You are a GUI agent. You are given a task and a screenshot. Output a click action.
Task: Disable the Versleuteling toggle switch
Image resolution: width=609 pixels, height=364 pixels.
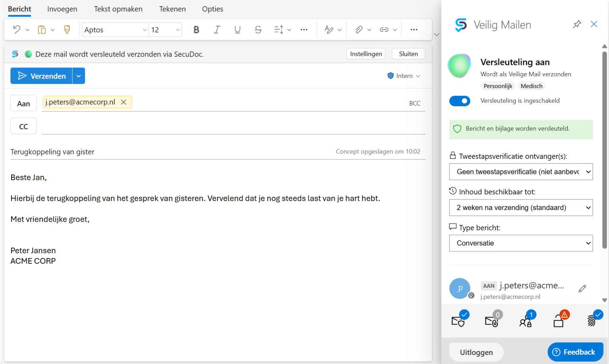pos(460,101)
